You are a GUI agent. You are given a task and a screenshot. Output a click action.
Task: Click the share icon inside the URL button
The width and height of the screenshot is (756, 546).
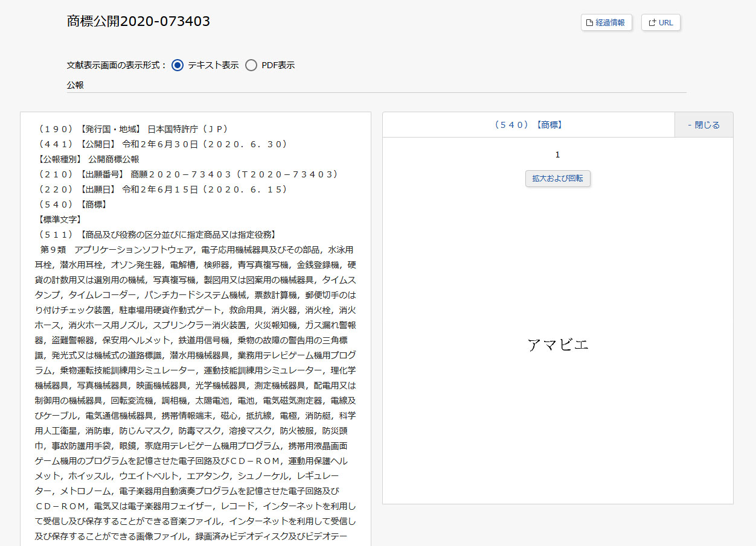(x=652, y=22)
